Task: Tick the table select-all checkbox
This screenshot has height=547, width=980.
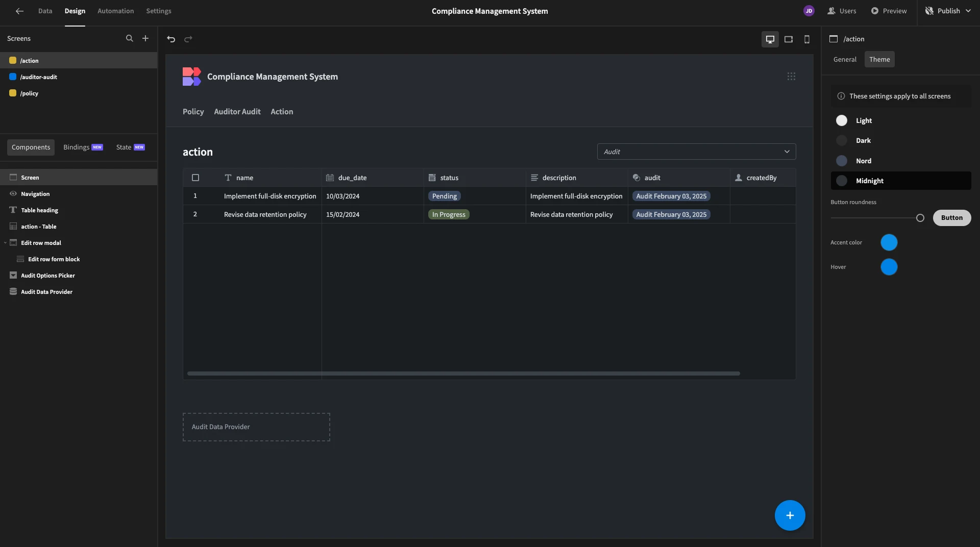Action: pos(195,178)
